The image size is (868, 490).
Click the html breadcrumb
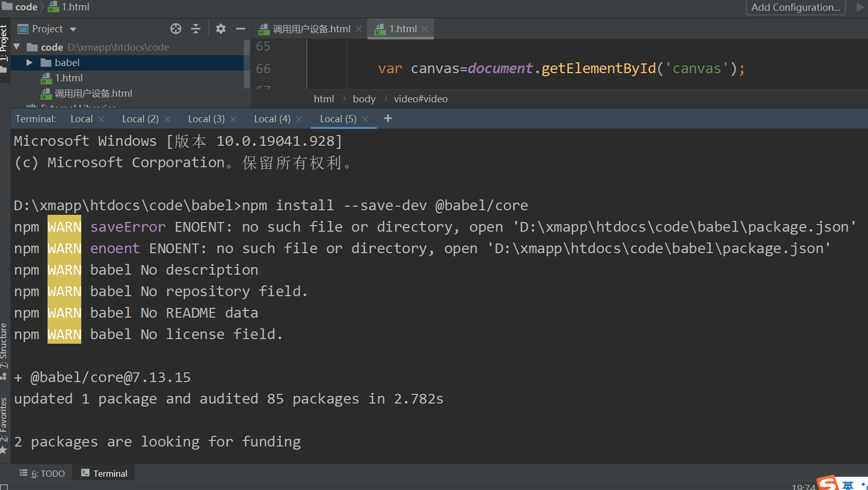[324, 99]
